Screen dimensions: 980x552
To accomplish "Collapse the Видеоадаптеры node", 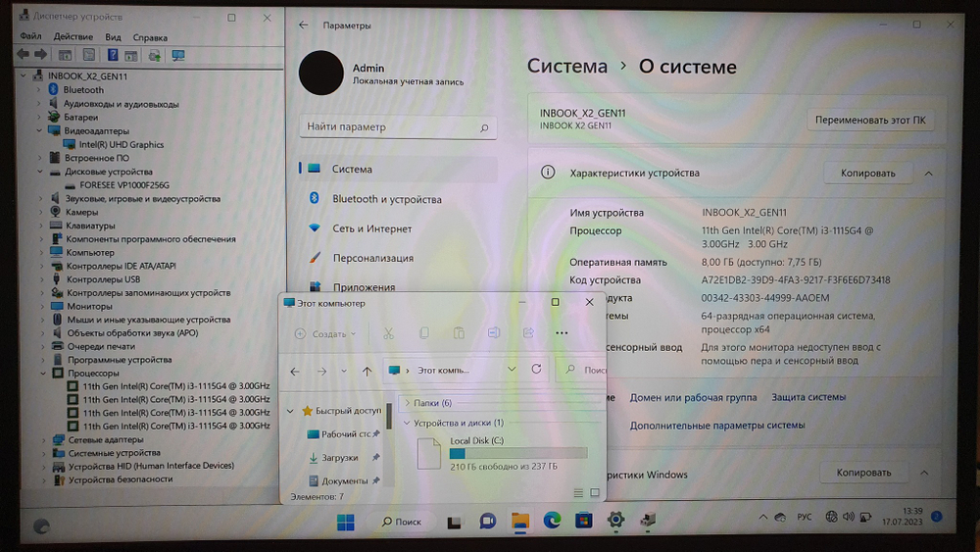I will click(39, 130).
